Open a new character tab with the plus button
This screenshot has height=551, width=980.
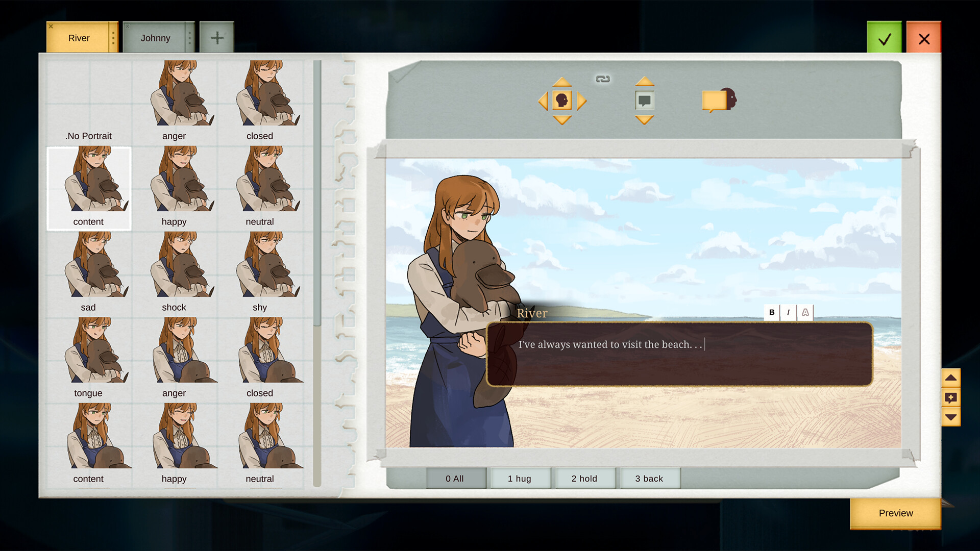217,37
